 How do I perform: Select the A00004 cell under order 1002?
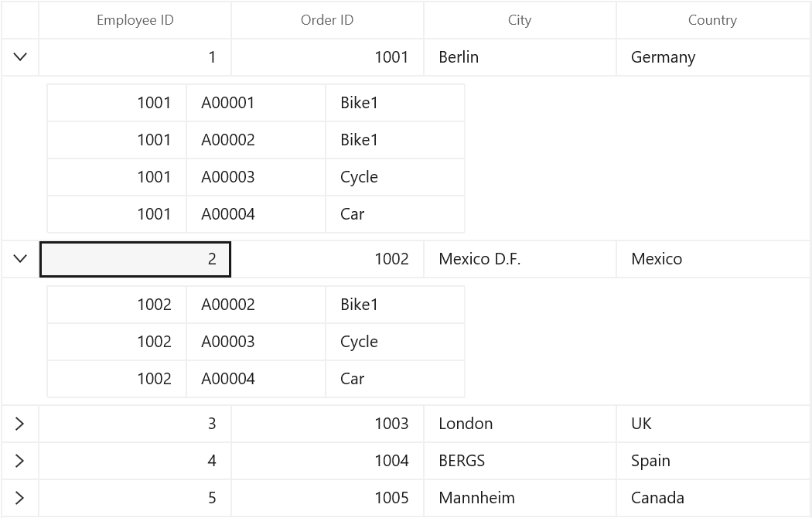point(256,379)
